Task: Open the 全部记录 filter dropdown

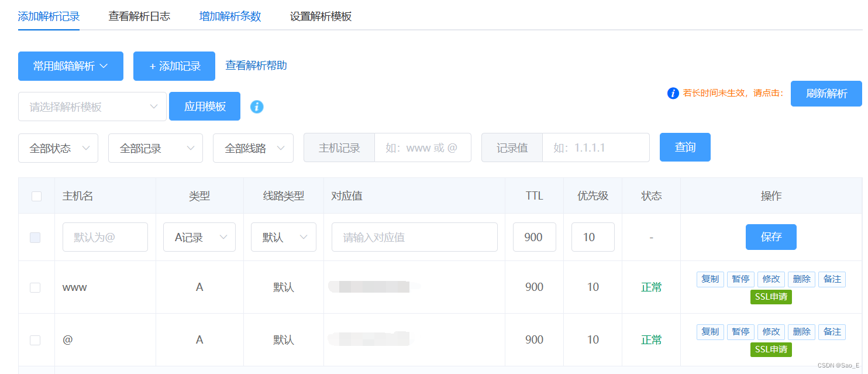Action: (155, 147)
